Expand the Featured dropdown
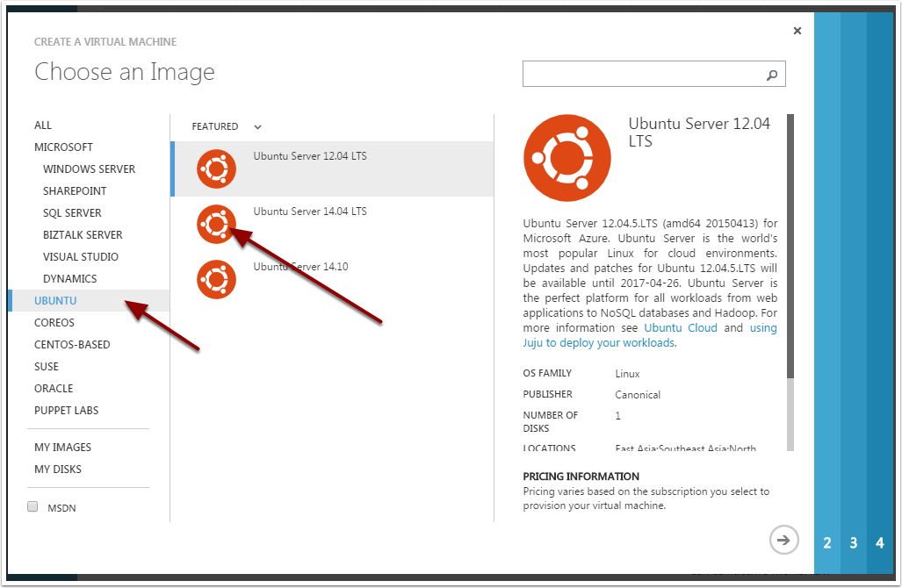The image size is (902, 588). [x=257, y=127]
